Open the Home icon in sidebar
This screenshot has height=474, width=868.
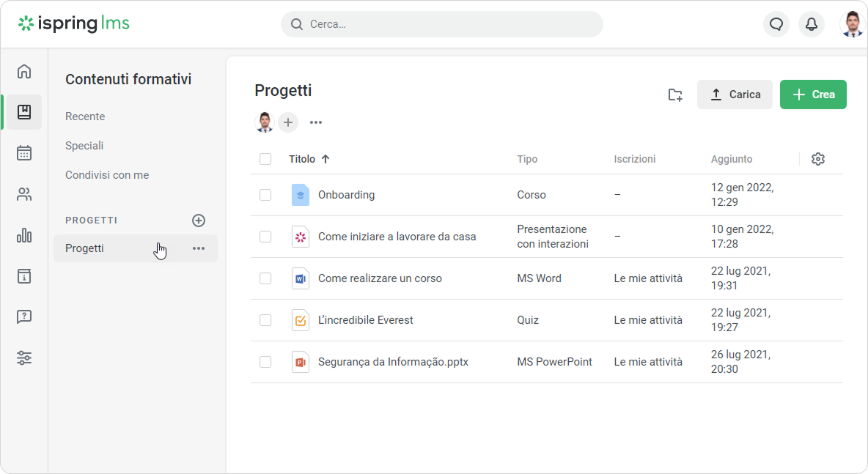pos(24,71)
